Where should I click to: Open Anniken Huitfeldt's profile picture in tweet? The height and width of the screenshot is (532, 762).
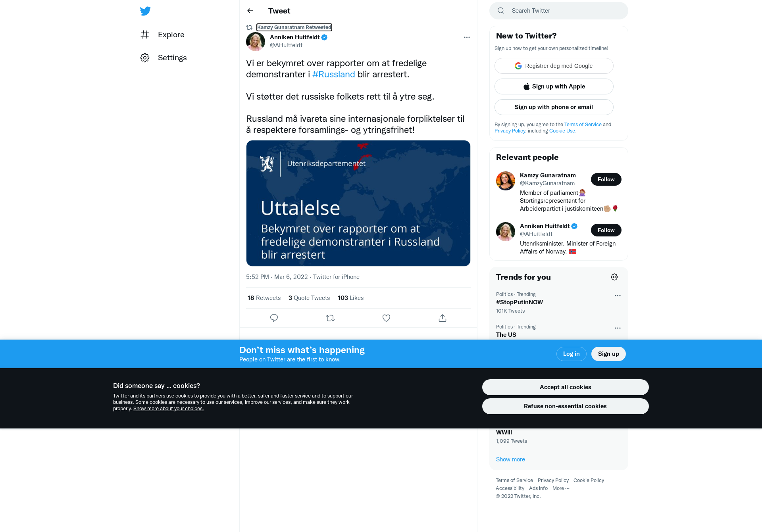(x=256, y=42)
